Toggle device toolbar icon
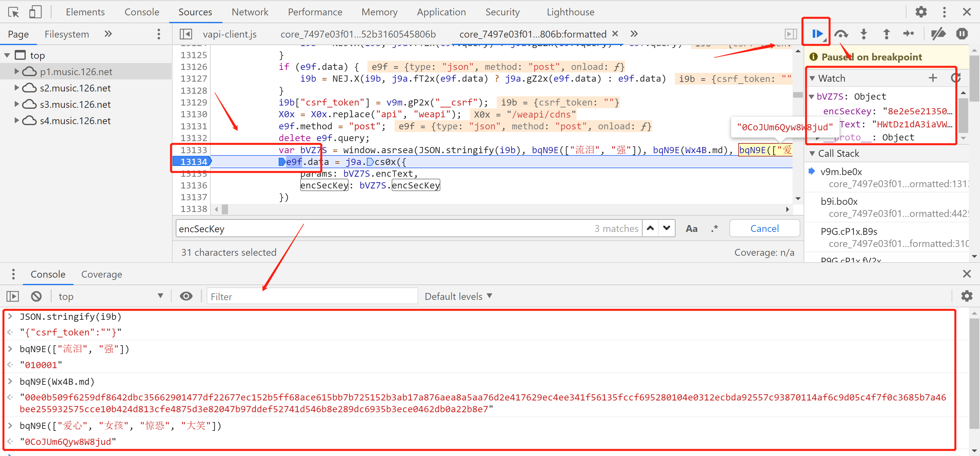The image size is (980, 456). pos(35,12)
